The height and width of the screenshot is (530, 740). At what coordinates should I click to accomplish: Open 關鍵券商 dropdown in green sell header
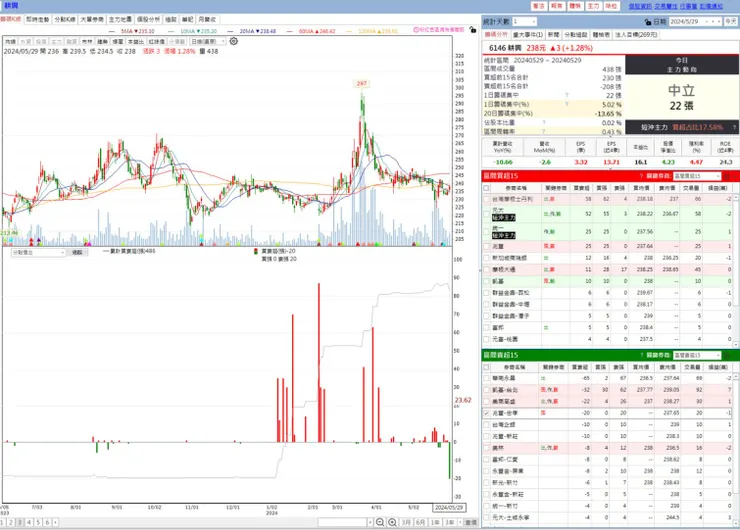[697, 355]
